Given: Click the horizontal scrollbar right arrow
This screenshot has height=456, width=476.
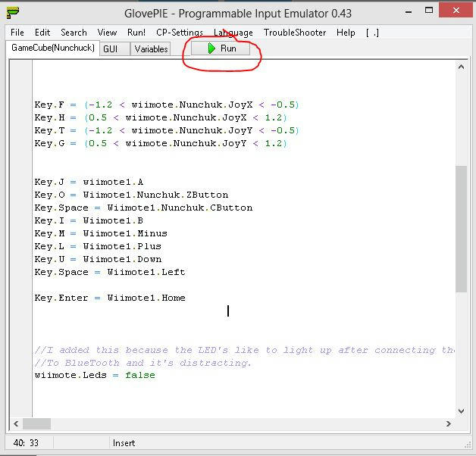Looking at the screenshot, I should (449, 424).
